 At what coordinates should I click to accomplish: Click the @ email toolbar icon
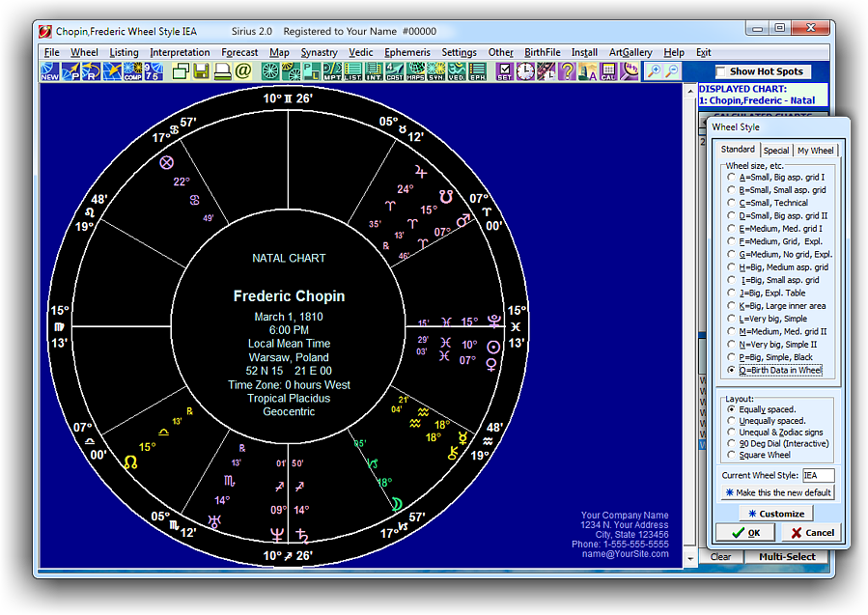point(242,71)
